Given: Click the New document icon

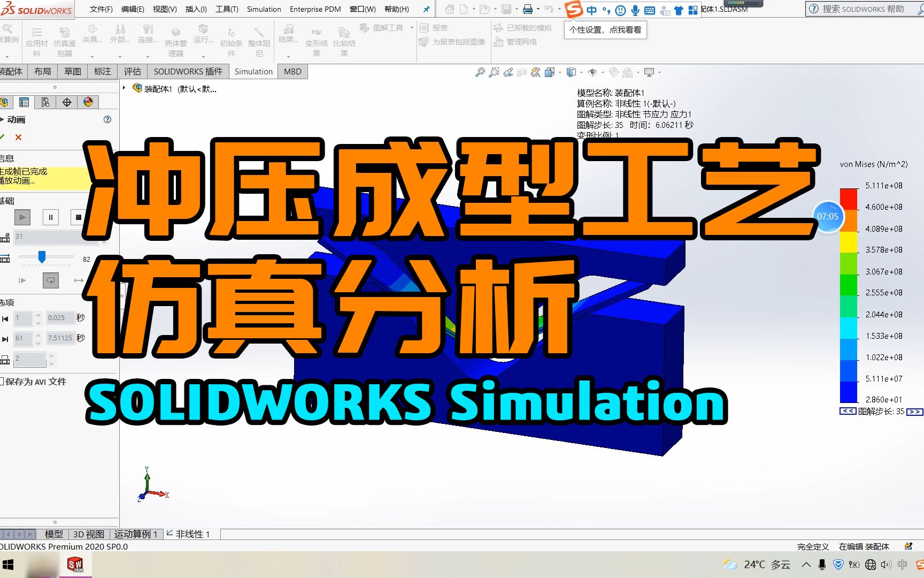Looking at the screenshot, I should (x=464, y=9).
